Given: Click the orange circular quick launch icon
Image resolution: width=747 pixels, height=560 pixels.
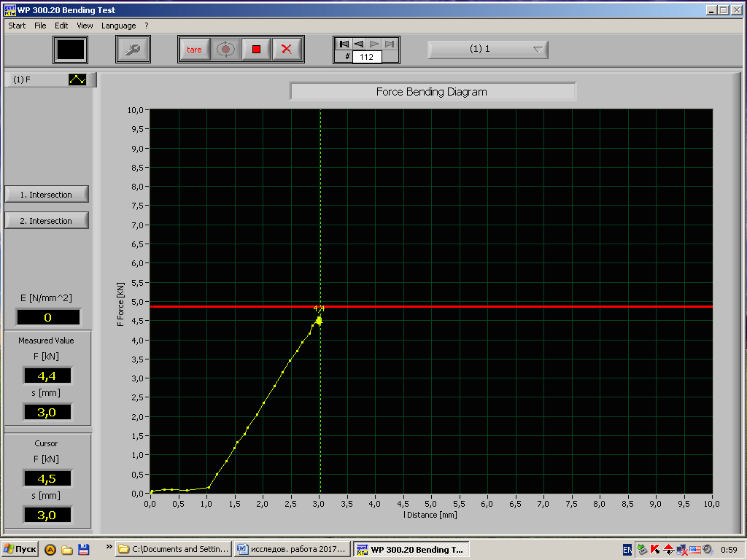Looking at the screenshot, I should [50, 550].
